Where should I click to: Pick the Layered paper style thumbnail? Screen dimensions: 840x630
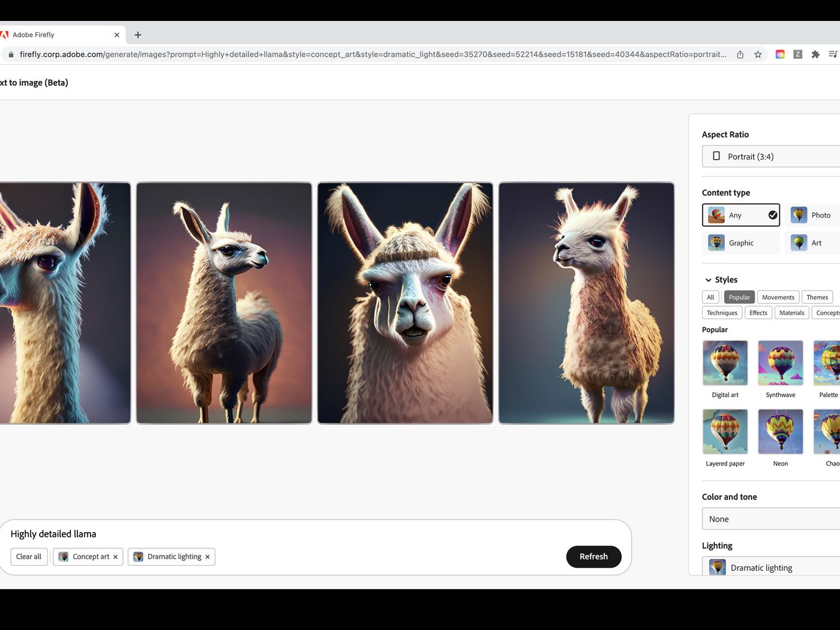coord(725,432)
